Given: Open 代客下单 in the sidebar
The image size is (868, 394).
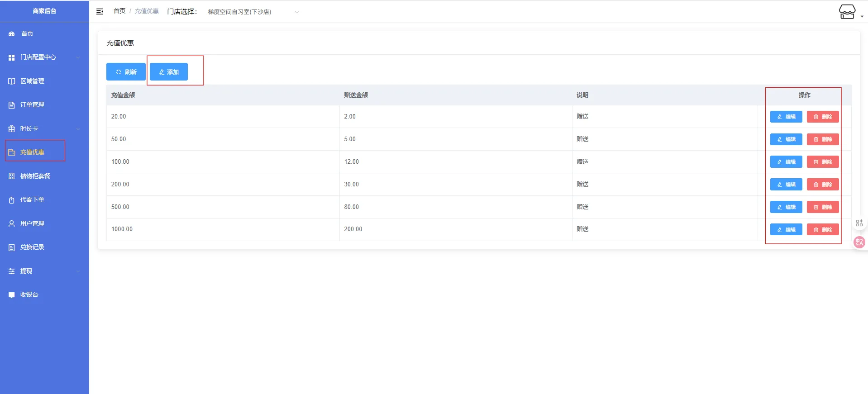Looking at the screenshot, I should pyautogui.click(x=32, y=199).
